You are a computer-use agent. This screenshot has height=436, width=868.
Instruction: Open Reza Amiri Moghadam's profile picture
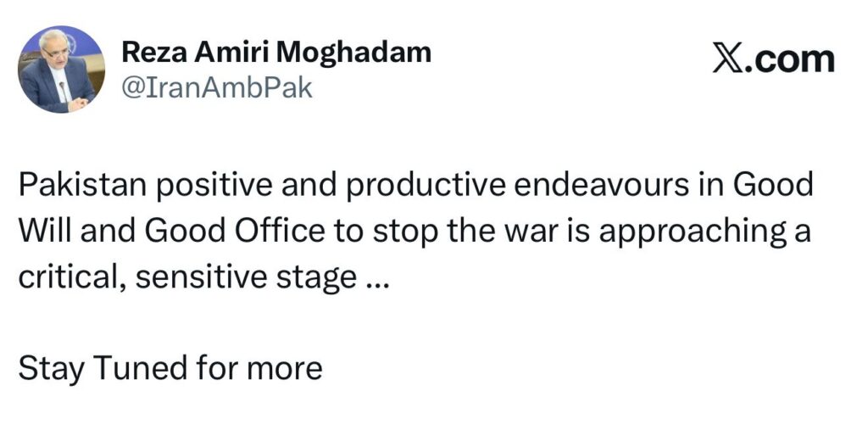coord(61,70)
